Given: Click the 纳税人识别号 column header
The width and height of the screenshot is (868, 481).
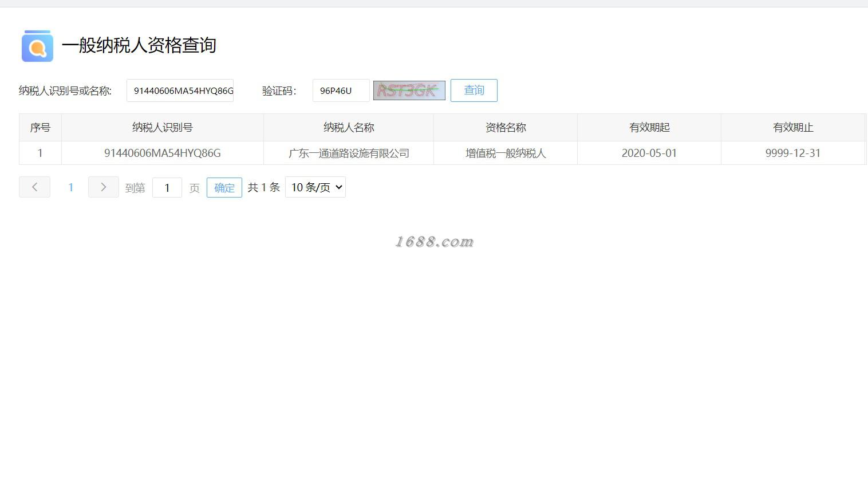Looking at the screenshot, I should (x=163, y=127).
